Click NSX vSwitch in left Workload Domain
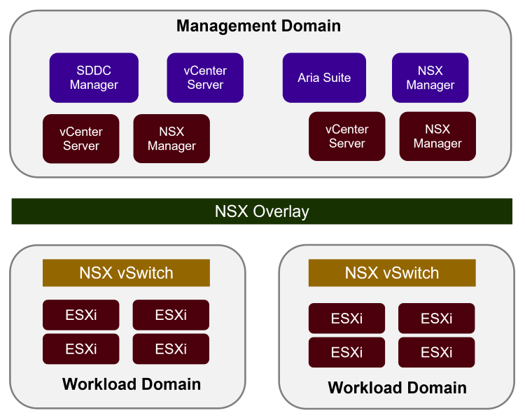The height and width of the screenshot is (420, 525). 126,272
